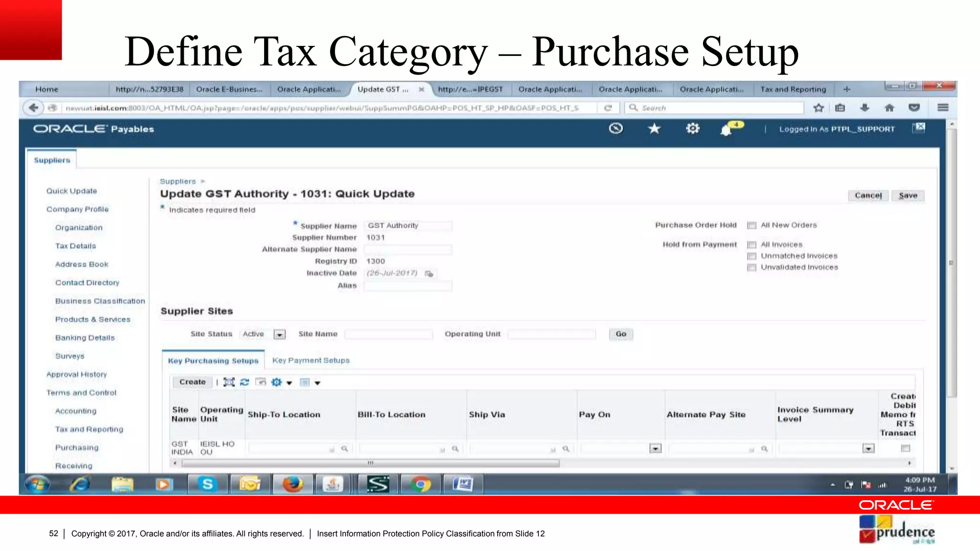Screen dimensions: 980x551
Task: Click the Operating Unit search field
Action: pyautogui.click(x=552, y=334)
